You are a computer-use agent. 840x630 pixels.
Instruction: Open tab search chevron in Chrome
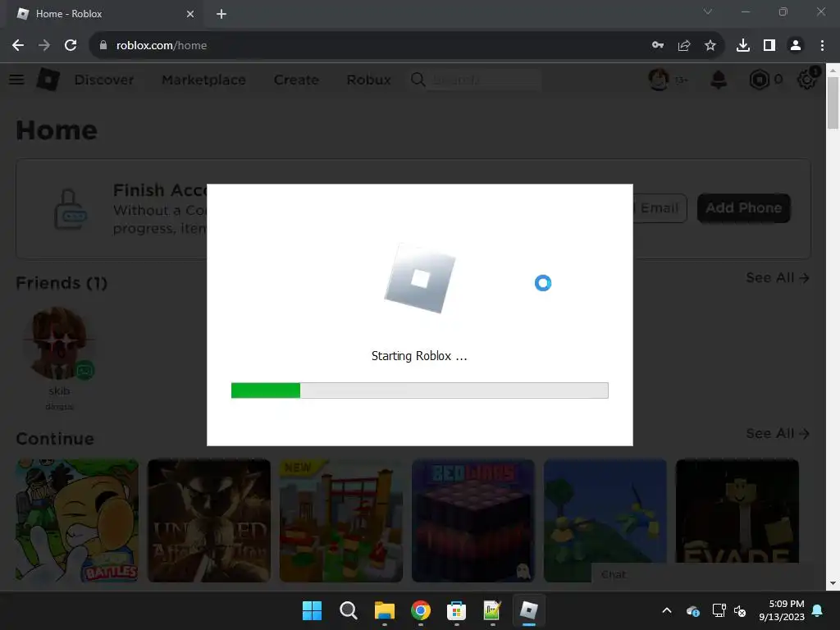pos(708,11)
